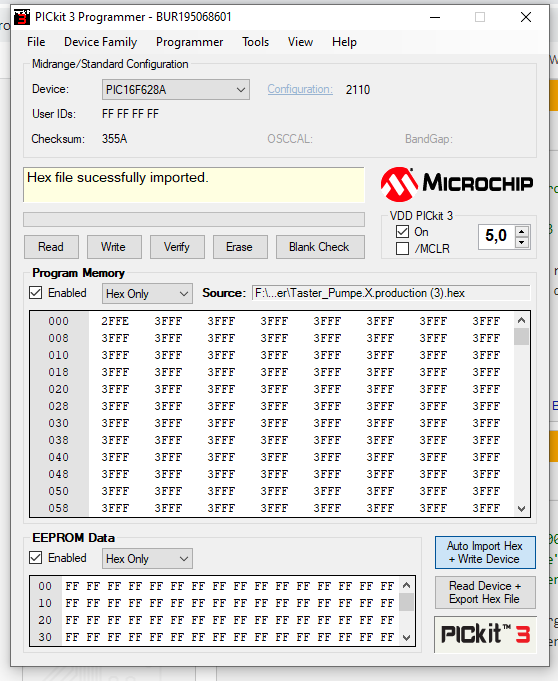Click the Blank Check button
Viewport: 558px width, 681px height.
click(x=320, y=247)
